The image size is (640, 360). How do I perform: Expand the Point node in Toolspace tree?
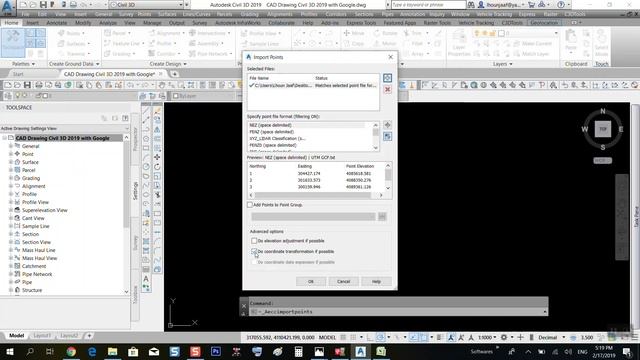11,154
